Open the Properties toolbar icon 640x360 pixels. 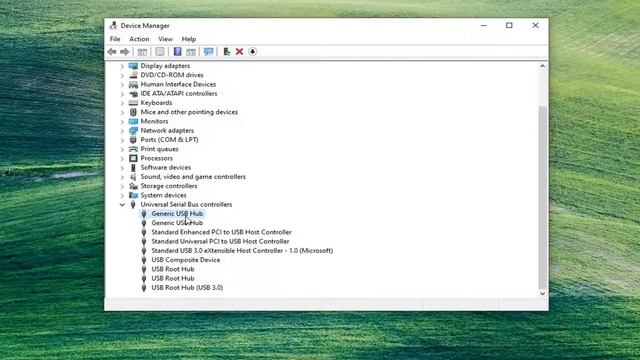[x=160, y=52]
